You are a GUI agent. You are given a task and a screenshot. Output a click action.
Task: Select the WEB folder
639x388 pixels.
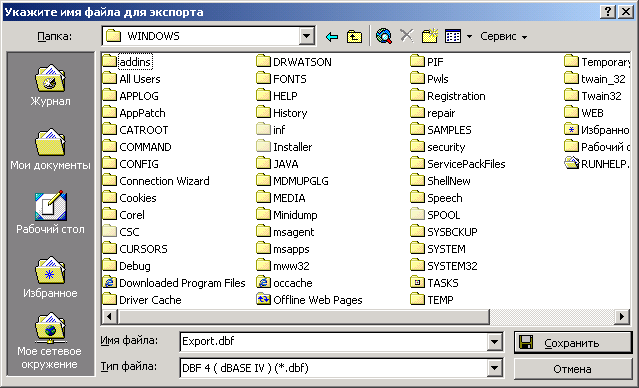click(x=584, y=113)
